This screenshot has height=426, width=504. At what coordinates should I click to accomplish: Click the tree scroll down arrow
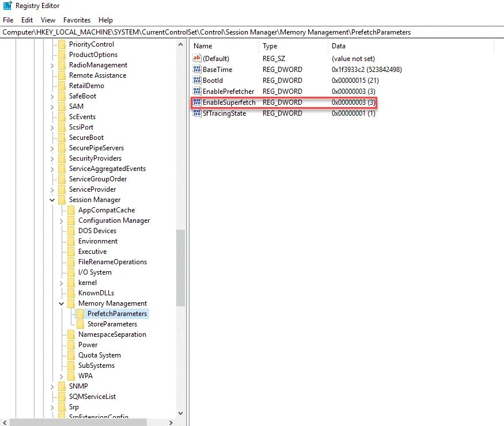point(180,413)
